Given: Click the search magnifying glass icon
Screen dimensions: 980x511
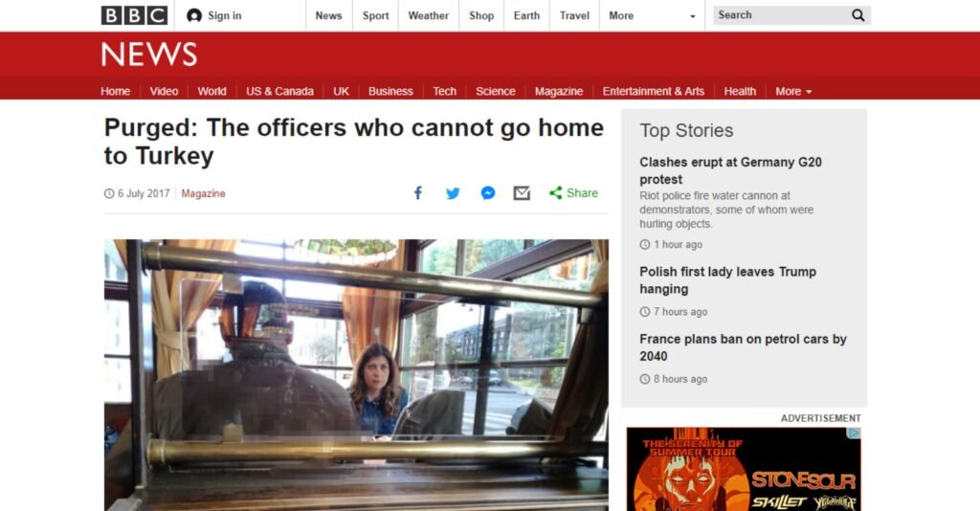Looking at the screenshot, I should pyautogui.click(x=858, y=15).
